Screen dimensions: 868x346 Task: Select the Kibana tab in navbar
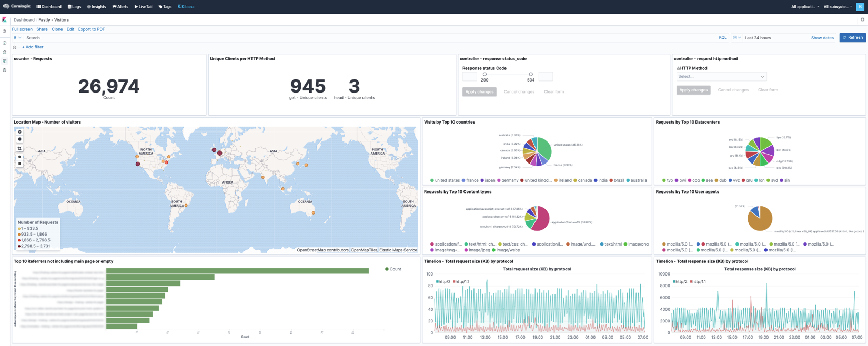tap(186, 7)
